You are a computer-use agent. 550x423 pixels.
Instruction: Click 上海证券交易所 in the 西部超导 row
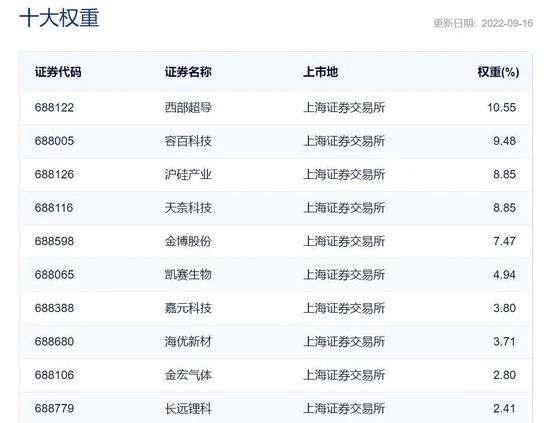[x=344, y=107]
